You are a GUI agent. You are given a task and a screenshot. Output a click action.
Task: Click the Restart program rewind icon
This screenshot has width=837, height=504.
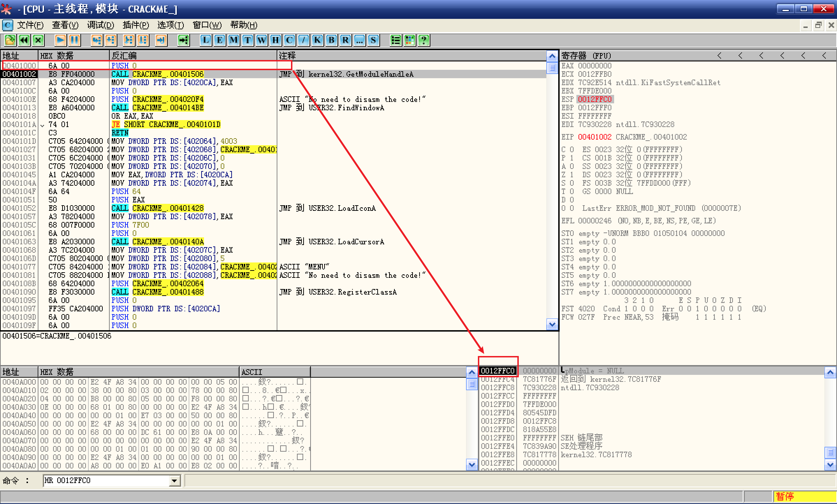coord(24,40)
